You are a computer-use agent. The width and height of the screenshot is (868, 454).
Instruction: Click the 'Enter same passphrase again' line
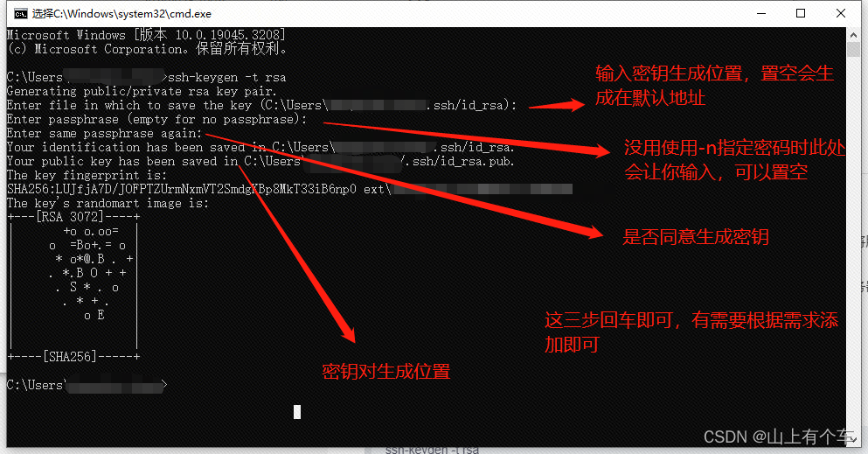click(x=105, y=134)
